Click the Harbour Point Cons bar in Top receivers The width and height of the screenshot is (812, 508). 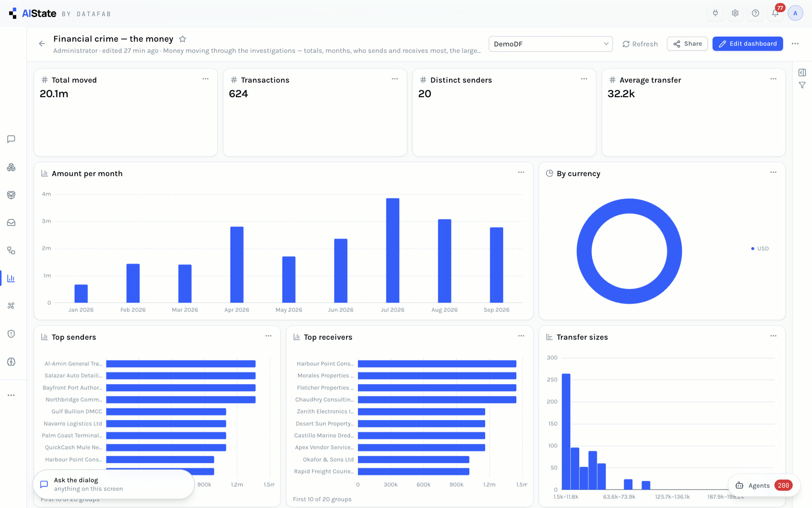tap(437, 364)
